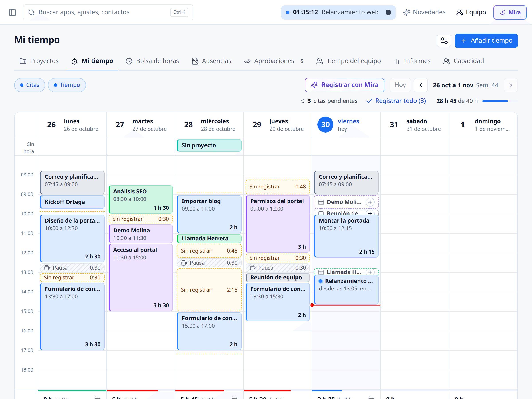
Task: Stop the running Relanzamiento web timer
Action: pos(388,12)
